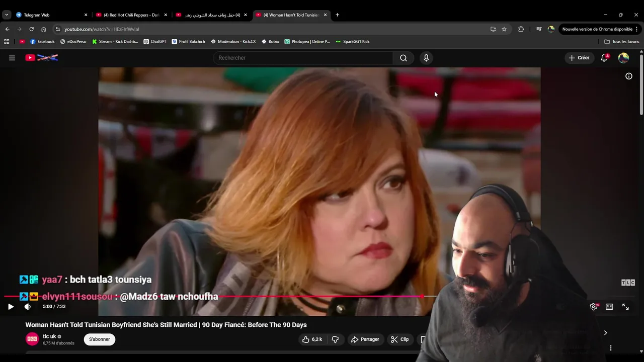Dislike the video
The width and height of the screenshot is (644, 362).
(x=335, y=339)
